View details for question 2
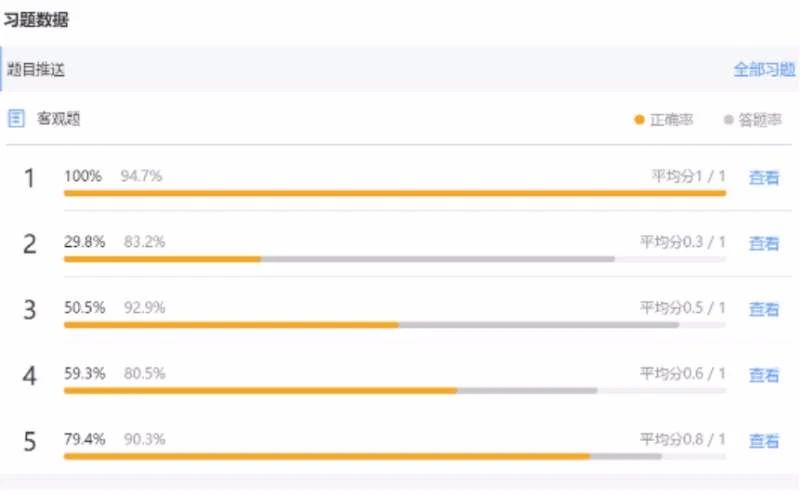Image resolution: width=800 pixels, height=494 pixels. point(764,243)
